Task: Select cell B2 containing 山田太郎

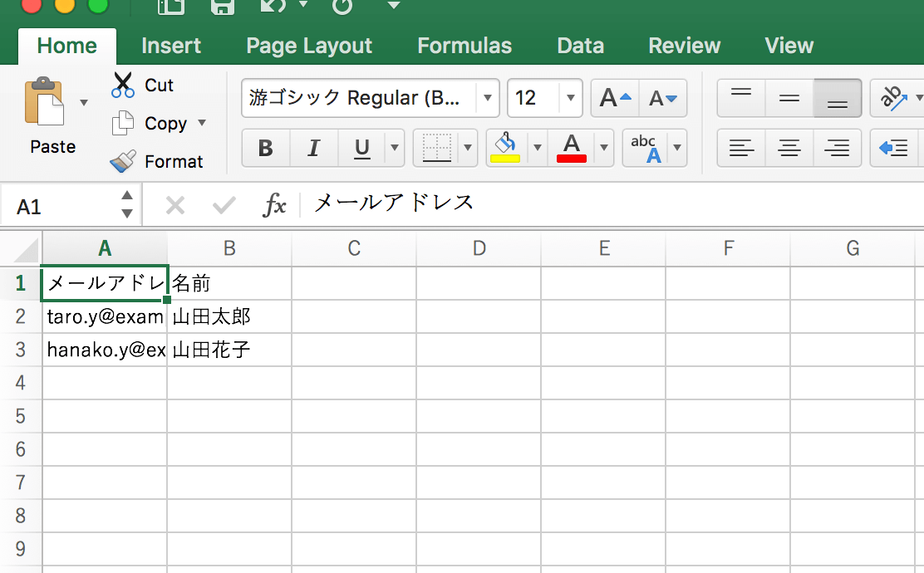Action: coord(229,316)
